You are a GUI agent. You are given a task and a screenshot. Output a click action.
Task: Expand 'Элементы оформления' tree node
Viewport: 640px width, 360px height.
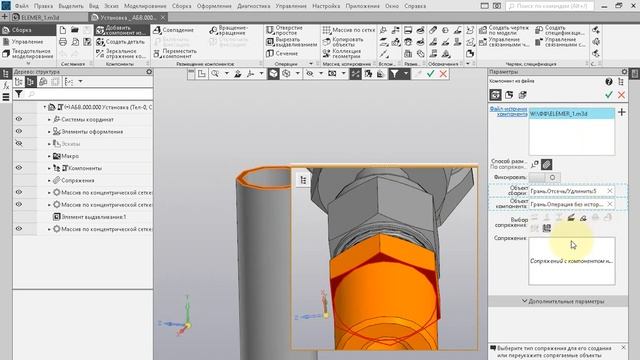click(x=49, y=132)
